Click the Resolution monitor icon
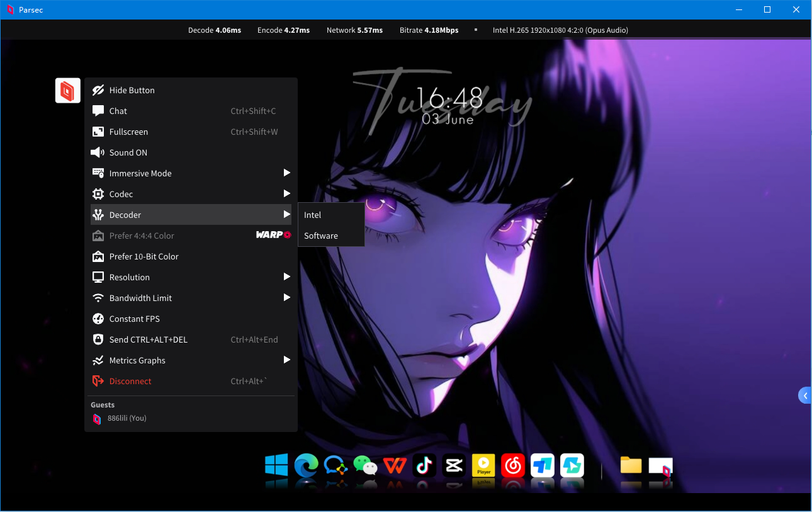 click(x=98, y=277)
